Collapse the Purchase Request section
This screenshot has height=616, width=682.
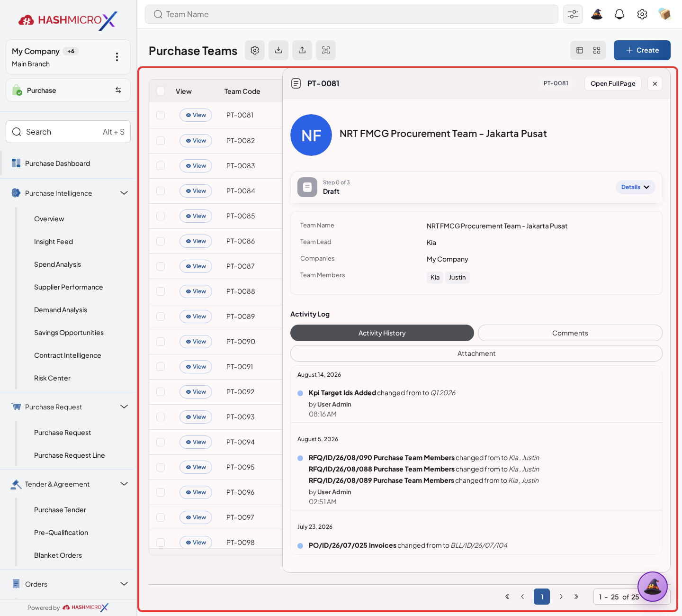[x=124, y=407]
